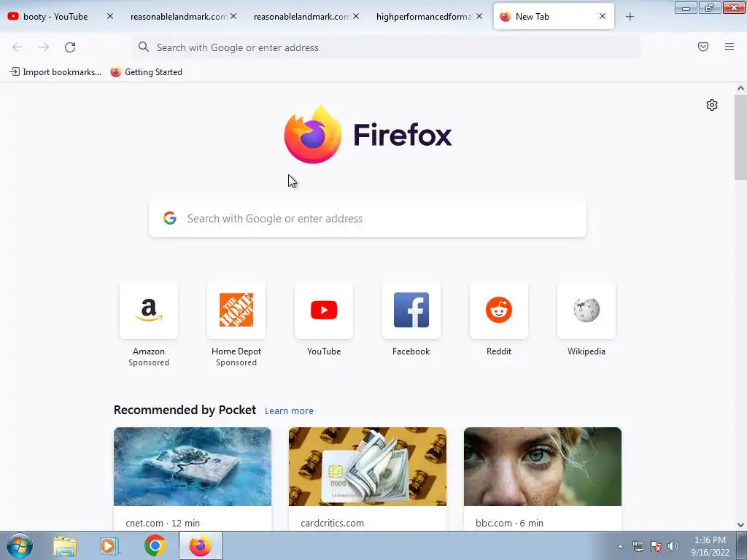Switch to second reasonablelandmark.com tab
747x560 pixels.
(x=301, y=17)
